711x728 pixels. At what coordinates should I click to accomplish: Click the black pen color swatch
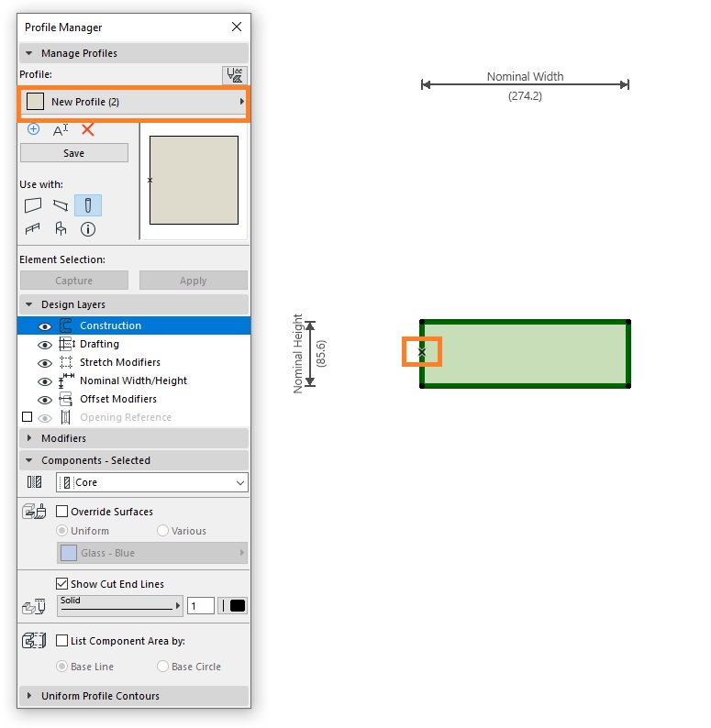point(237,605)
